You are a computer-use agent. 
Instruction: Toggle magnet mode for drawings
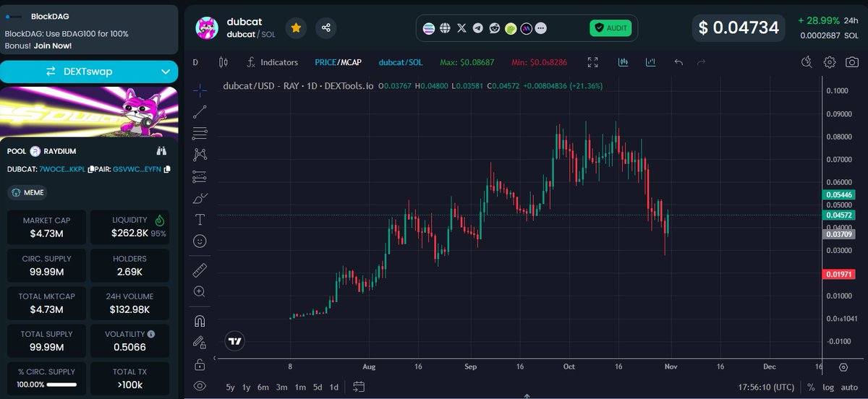click(x=200, y=321)
